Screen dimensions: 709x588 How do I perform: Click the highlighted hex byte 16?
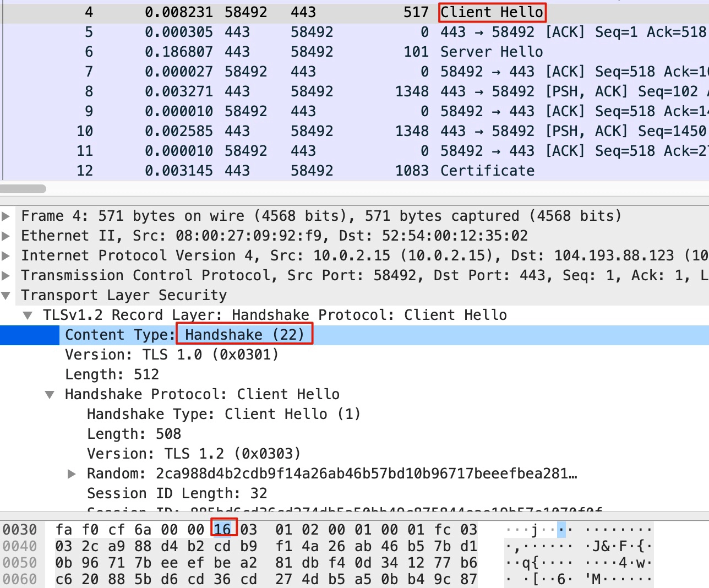coord(222,530)
